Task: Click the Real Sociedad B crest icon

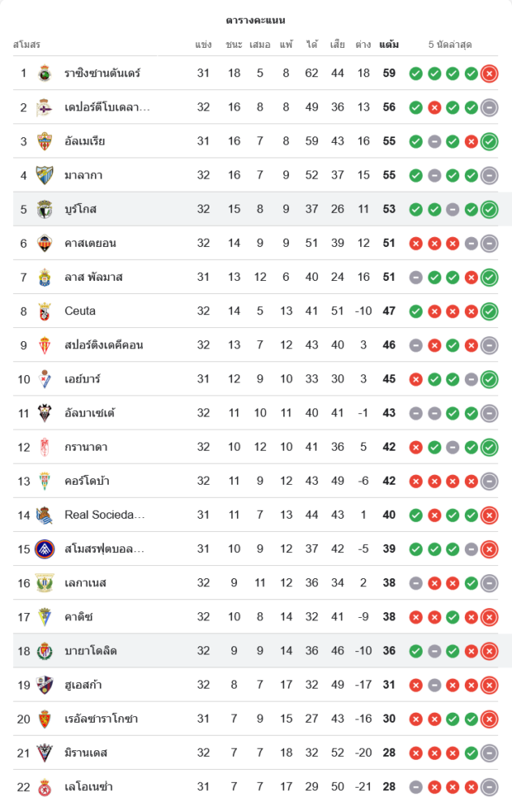Action: click(x=45, y=515)
